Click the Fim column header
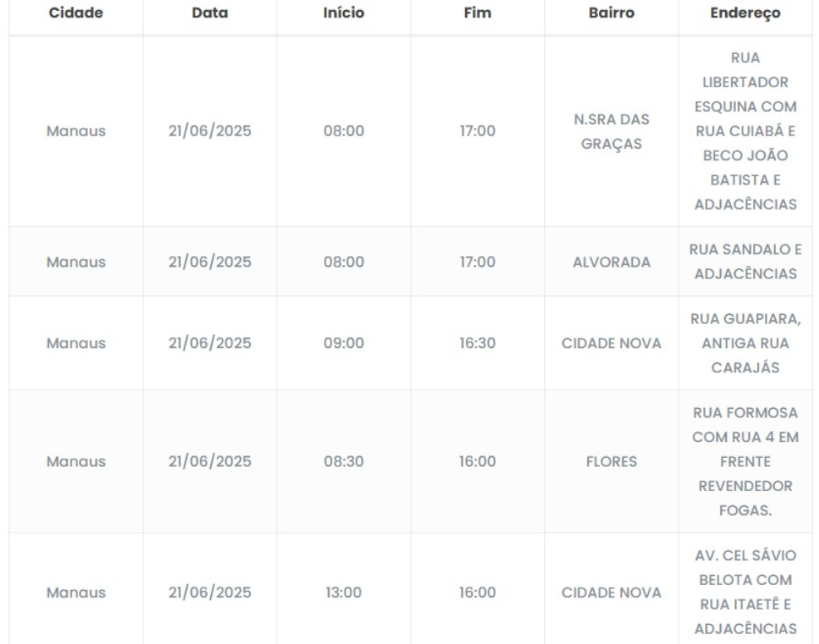This screenshot has height=644, width=819. [x=478, y=14]
